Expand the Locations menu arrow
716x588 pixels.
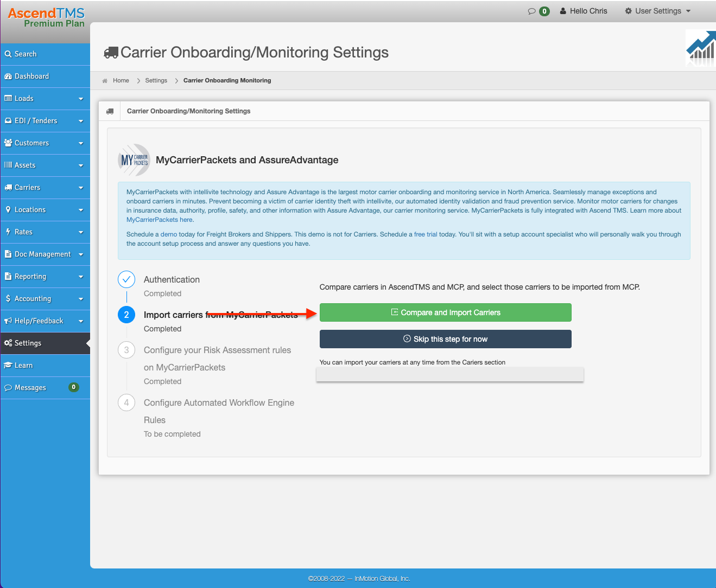pos(81,210)
